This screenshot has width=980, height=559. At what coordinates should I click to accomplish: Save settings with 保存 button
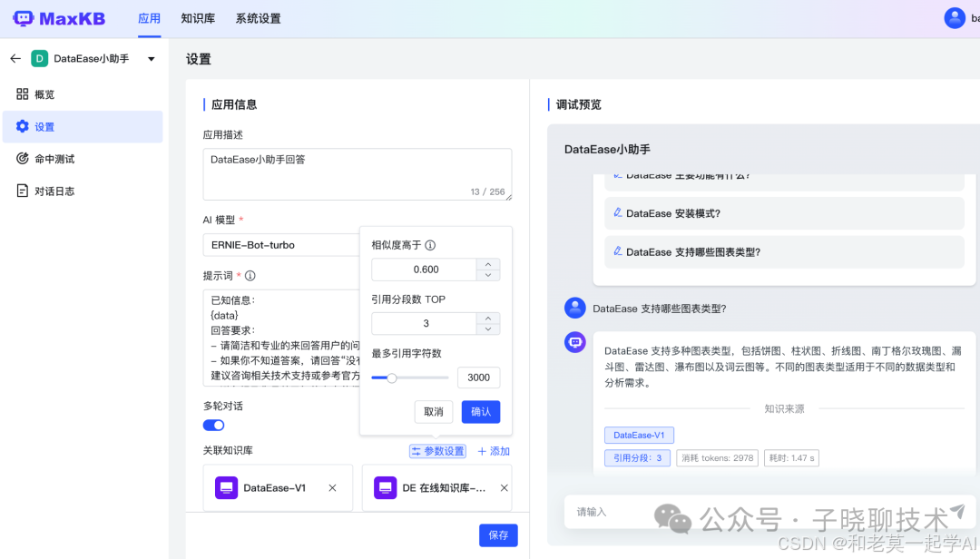tap(498, 535)
